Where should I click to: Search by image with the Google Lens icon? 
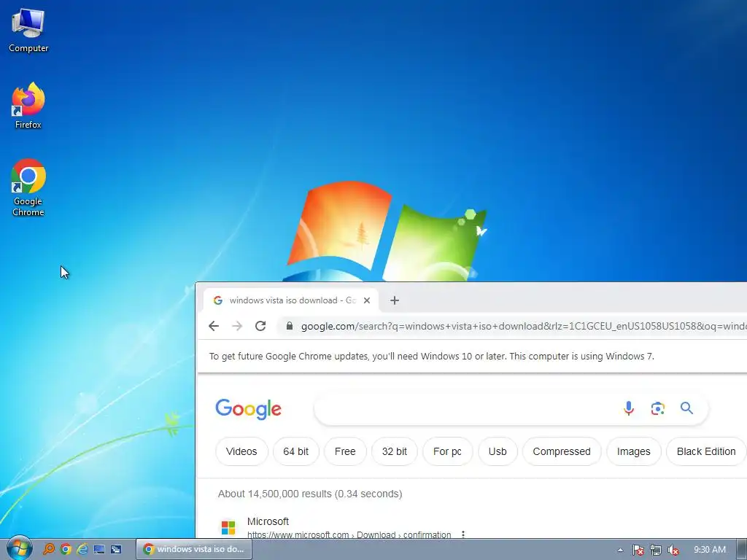click(x=657, y=408)
